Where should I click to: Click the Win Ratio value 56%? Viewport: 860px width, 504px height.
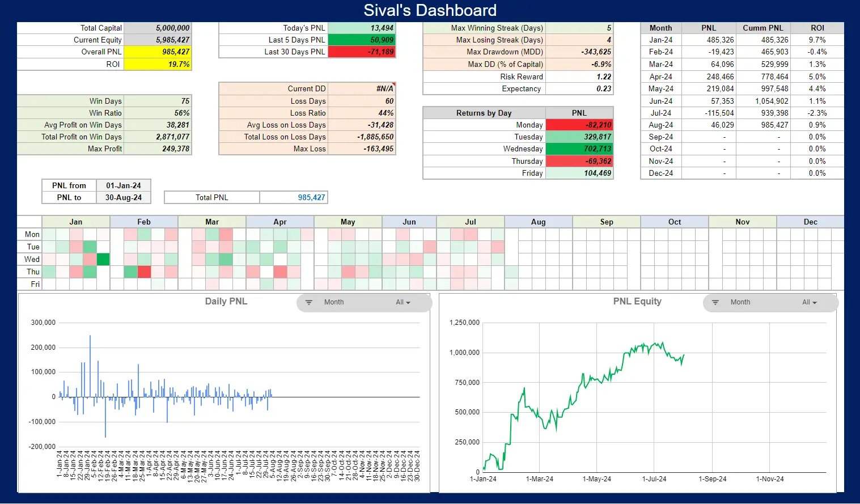pos(158,113)
